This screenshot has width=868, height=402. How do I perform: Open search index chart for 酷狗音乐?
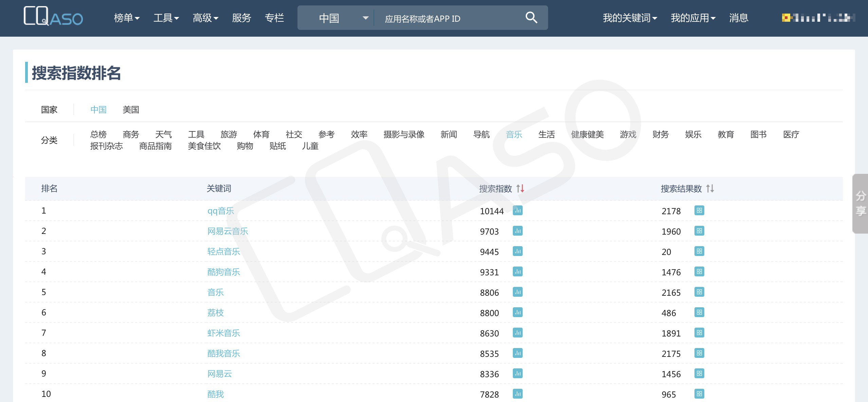click(518, 272)
